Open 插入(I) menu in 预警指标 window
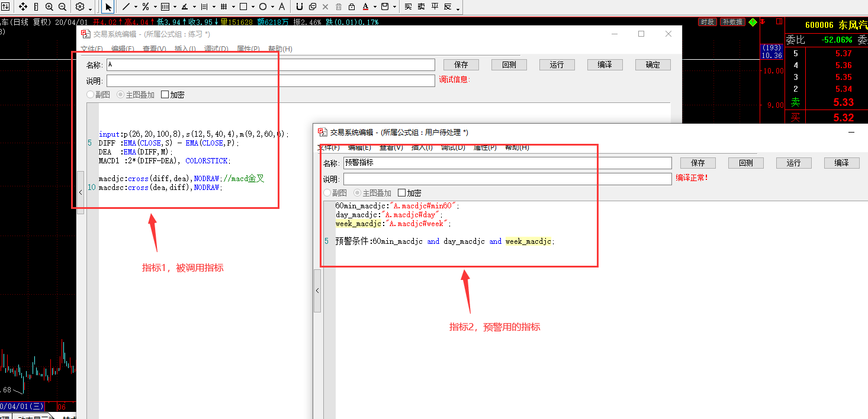This screenshot has width=868, height=419. pyautogui.click(x=422, y=147)
